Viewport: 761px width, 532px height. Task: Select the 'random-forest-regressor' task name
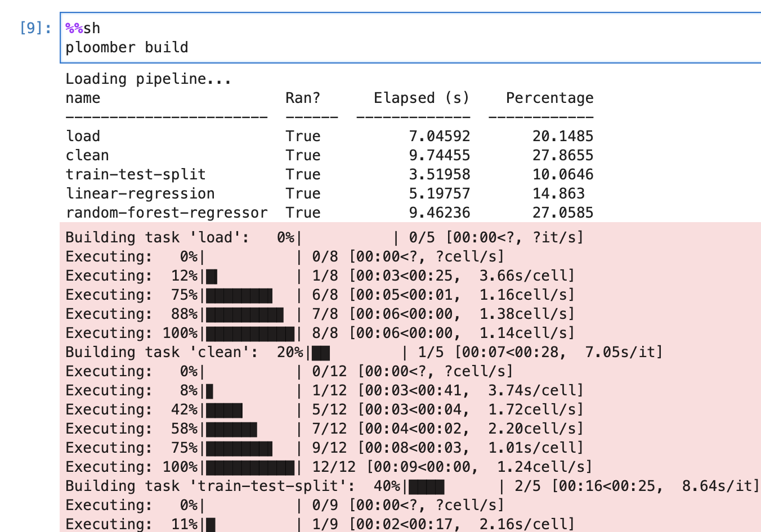[167, 213]
